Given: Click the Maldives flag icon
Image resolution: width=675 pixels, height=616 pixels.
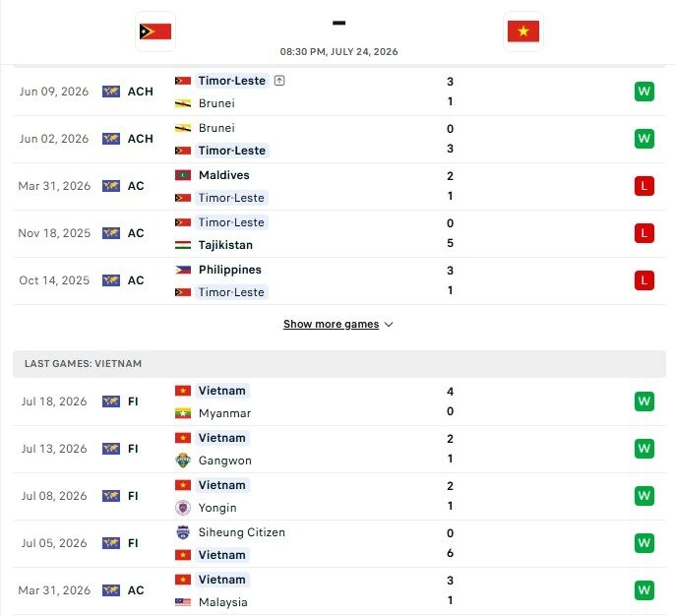Looking at the screenshot, I should pos(183,175).
